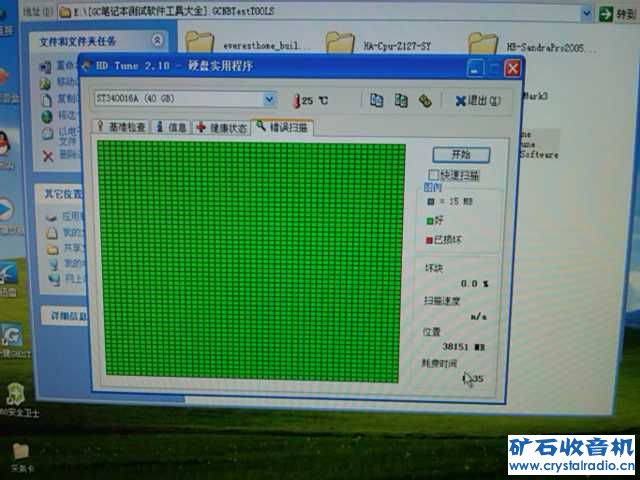Screen dimensions: 640x480
Task: Enable the 快速扫描 quick scan checkbox
Action: click(x=433, y=175)
